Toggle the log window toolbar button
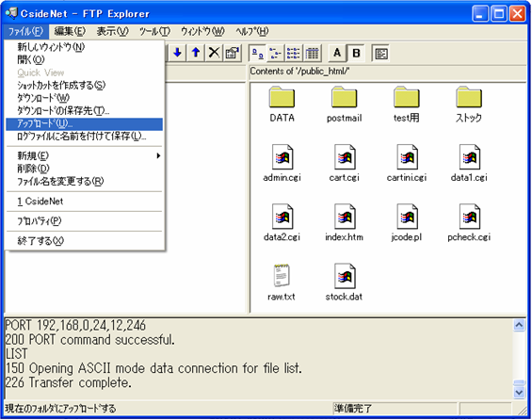 pos(381,54)
